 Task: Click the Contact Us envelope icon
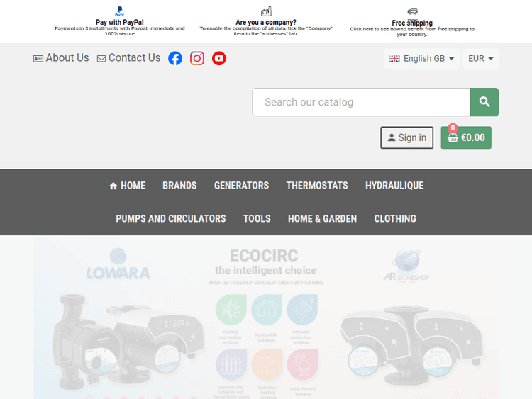(x=101, y=59)
